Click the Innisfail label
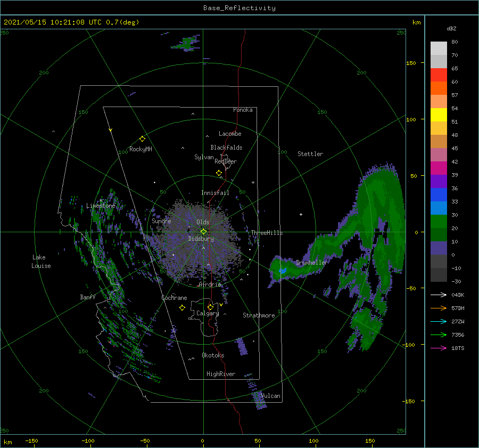The image size is (479, 448). 215,193
